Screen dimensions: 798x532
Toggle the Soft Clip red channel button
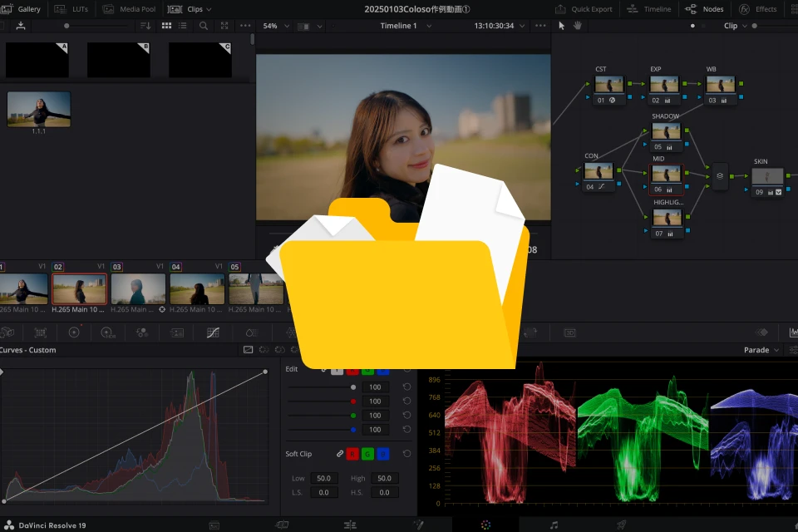click(352, 454)
